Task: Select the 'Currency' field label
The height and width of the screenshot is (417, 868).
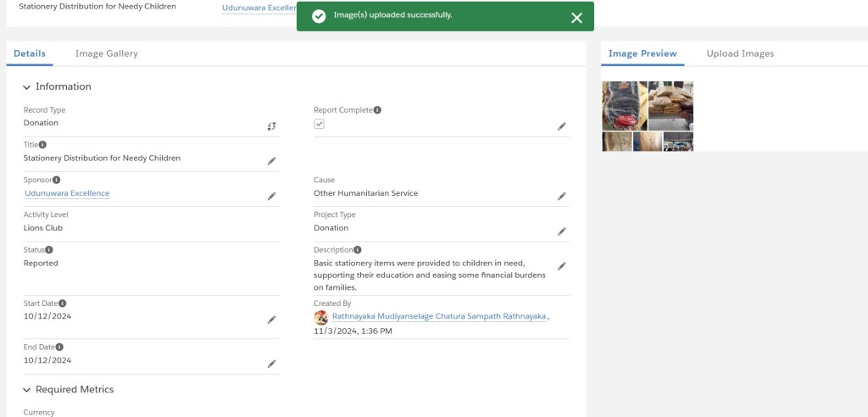Action: coord(39,413)
